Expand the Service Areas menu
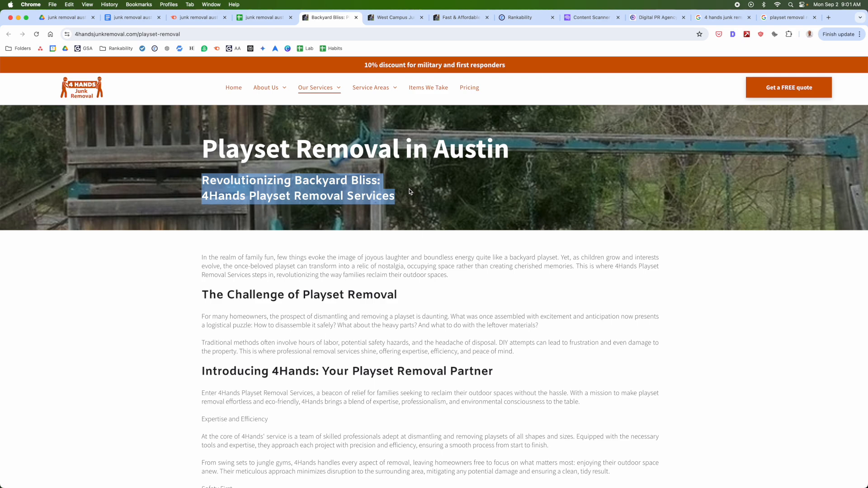Viewport: 868px width, 488px height. (x=374, y=87)
